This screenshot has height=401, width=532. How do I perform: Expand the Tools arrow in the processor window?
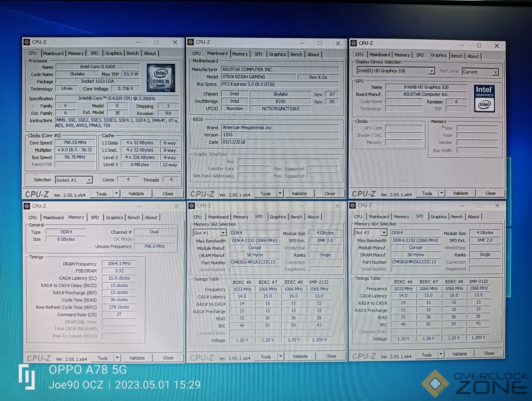(116, 194)
